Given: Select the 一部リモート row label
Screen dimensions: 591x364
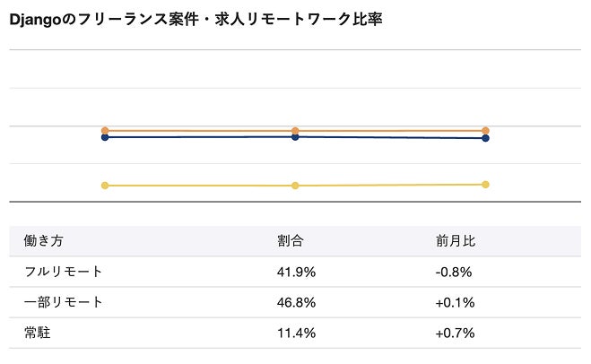Looking at the screenshot, I should click(63, 302).
